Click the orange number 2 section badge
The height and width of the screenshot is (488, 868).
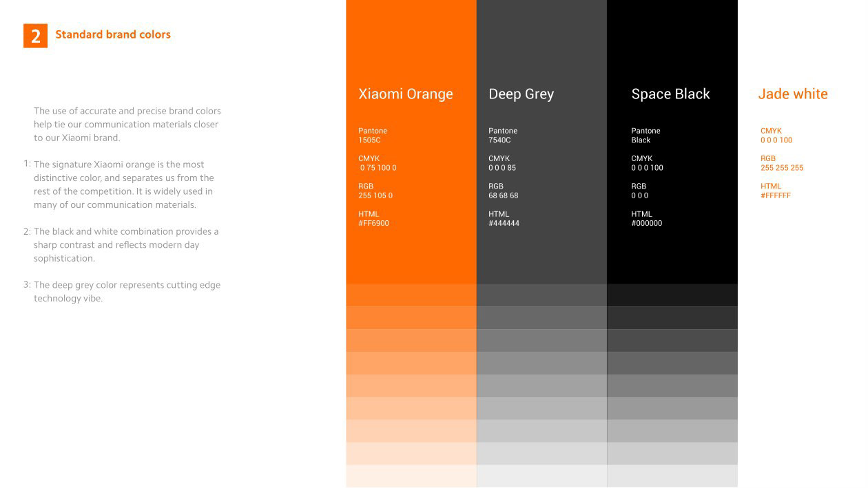[x=35, y=35]
